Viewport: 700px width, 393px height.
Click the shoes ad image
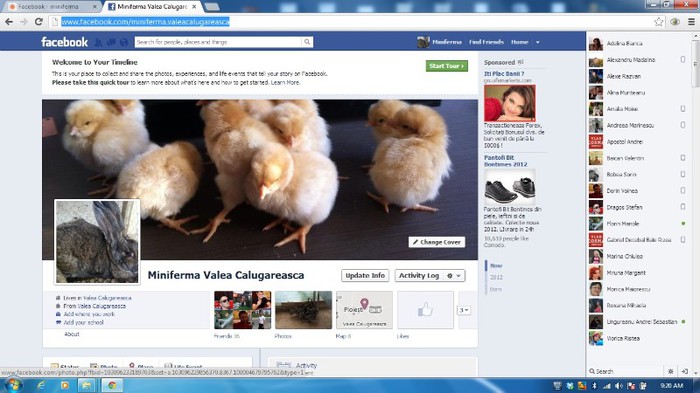click(510, 187)
